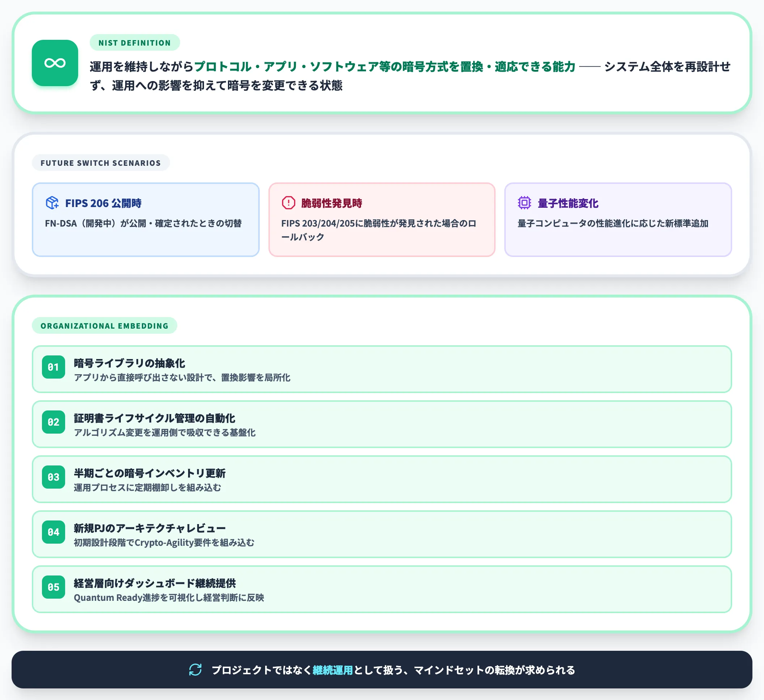Click アプリから直接呼び出さない設計 subtitle
Image resolution: width=764 pixels, height=700 pixels.
pos(182,378)
